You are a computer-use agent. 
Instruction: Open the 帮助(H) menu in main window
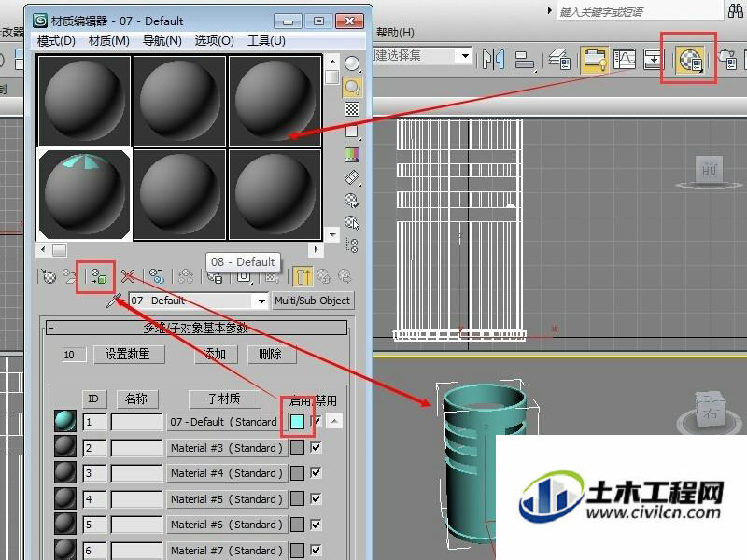click(395, 33)
